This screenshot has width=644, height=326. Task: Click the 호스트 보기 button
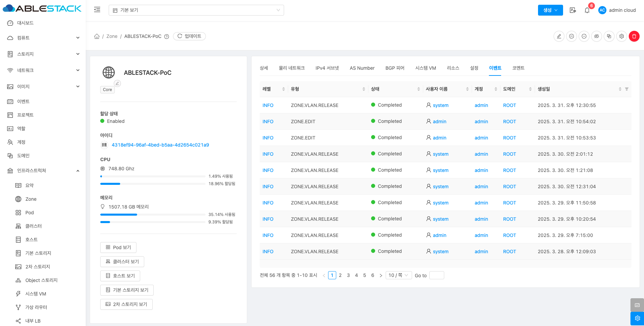point(120,276)
